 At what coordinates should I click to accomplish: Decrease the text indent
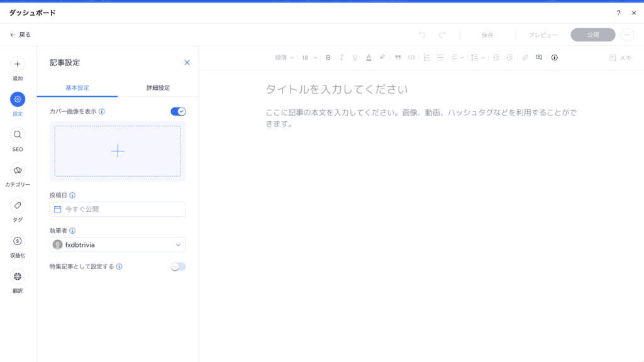pos(496,58)
